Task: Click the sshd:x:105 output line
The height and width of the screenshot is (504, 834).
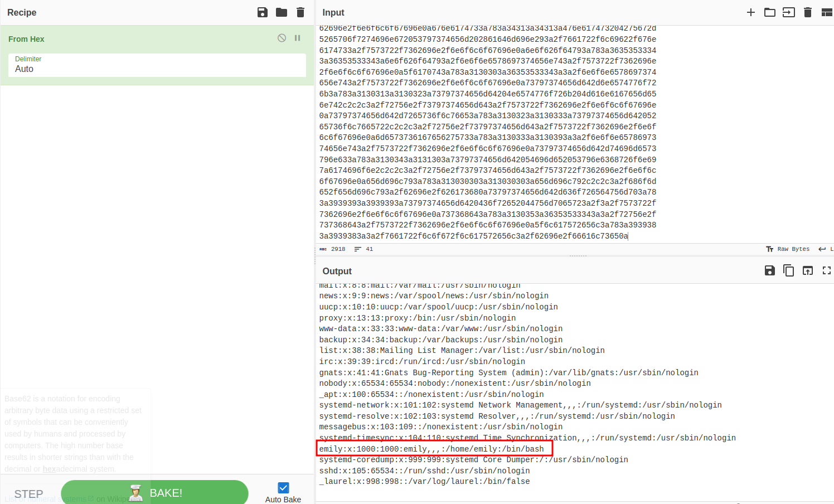Action: pos(424,471)
